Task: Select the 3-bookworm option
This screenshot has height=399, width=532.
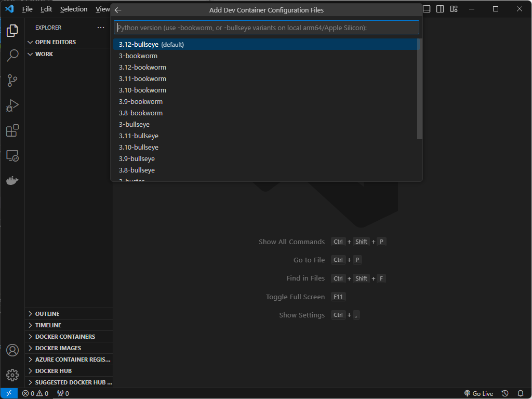Action: tap(265, 56)
